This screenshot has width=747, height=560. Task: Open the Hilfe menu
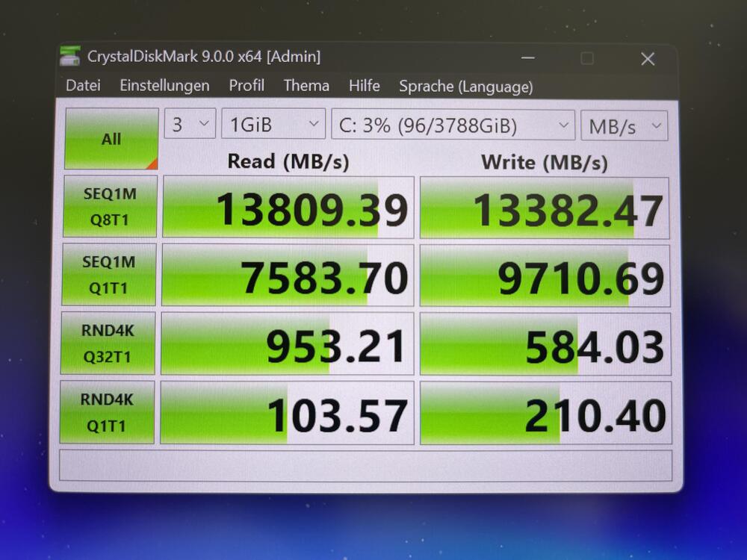tap(364, 86)
